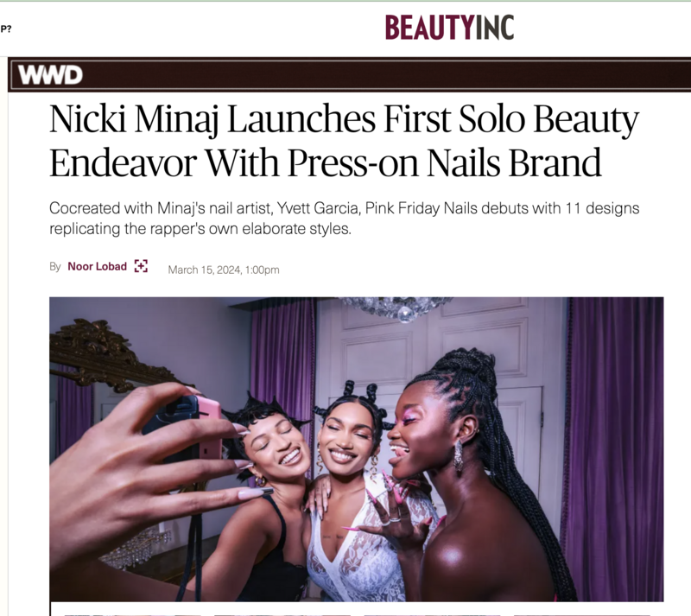Click the March 15, 2024 publication date

(x=224, y=270)
